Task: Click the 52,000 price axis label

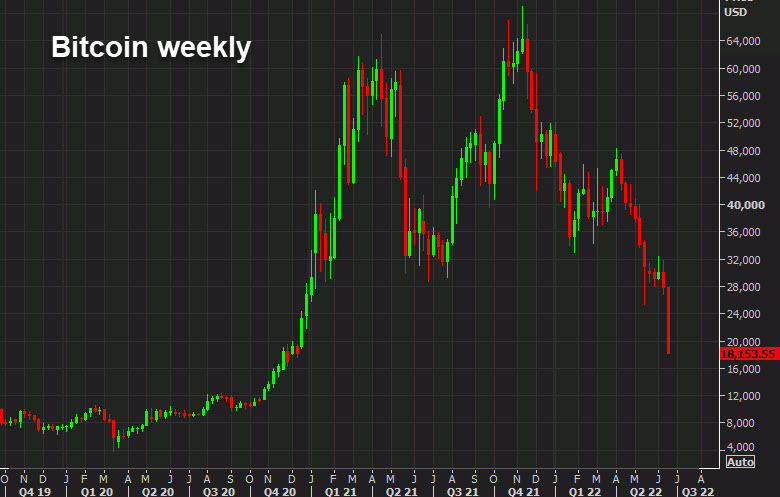Action: pos(743,123)
